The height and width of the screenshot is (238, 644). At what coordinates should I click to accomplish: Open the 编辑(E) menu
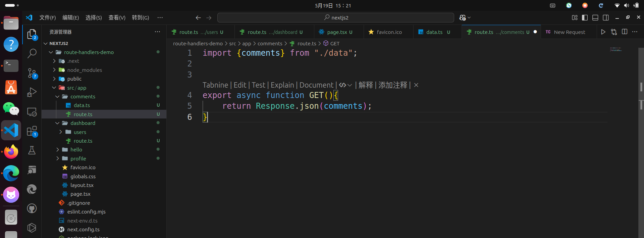[70, 18]
